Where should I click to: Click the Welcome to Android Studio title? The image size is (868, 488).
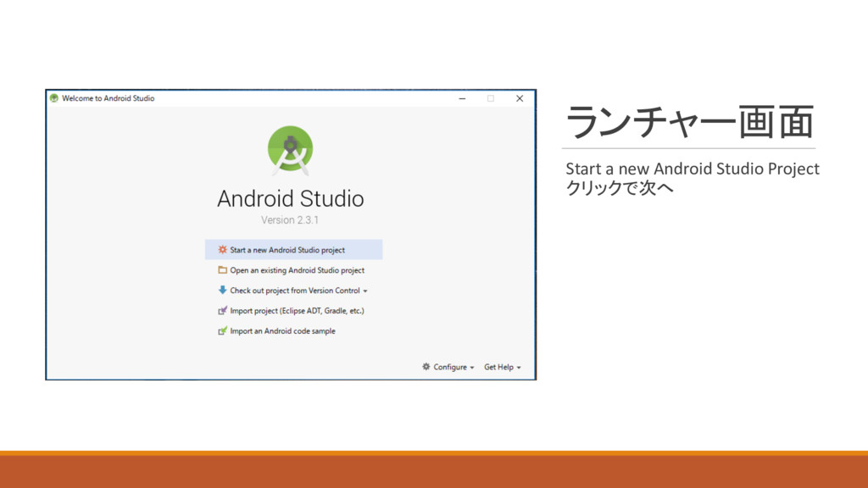point(108,98)
